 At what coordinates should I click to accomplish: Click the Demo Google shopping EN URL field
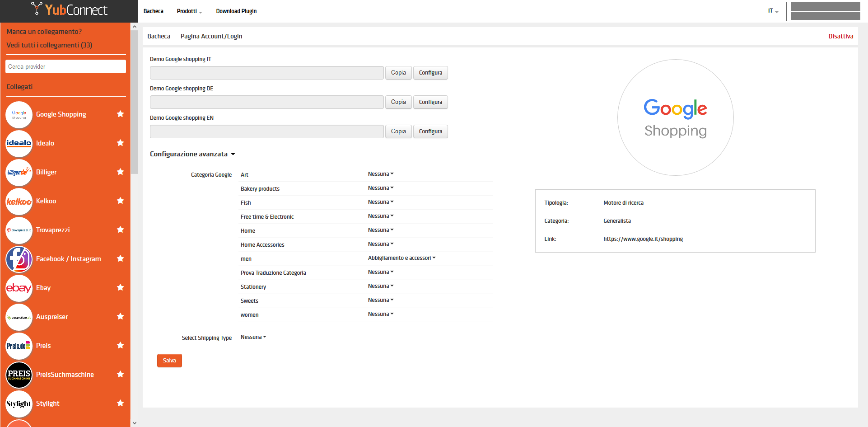pyautogui.click(x=267, y=131)
